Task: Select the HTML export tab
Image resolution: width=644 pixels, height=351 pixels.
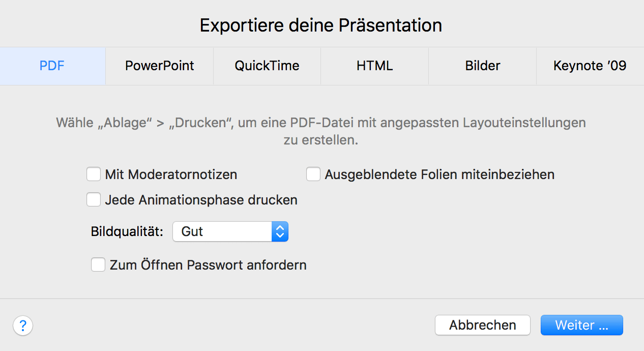Action: pyautogui.click(x=374, y=66)
